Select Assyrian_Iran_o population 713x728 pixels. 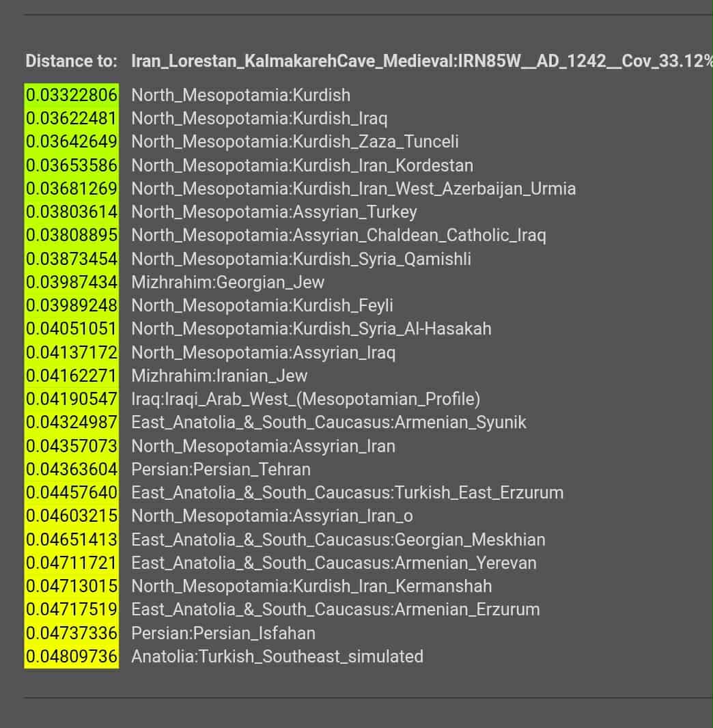(272, 516)
